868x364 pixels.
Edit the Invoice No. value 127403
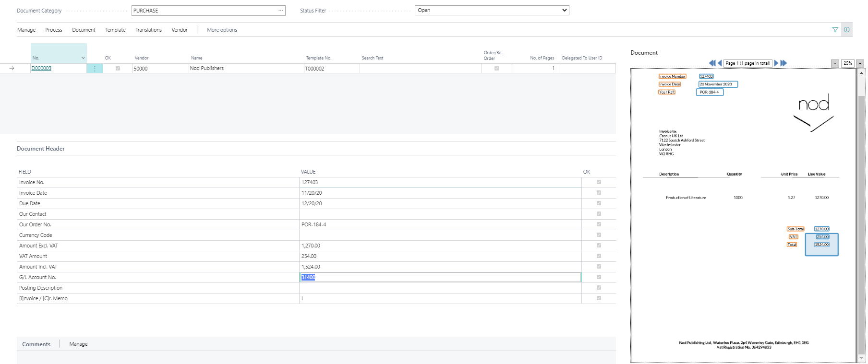pyautogui.click(x=440, y=182)
